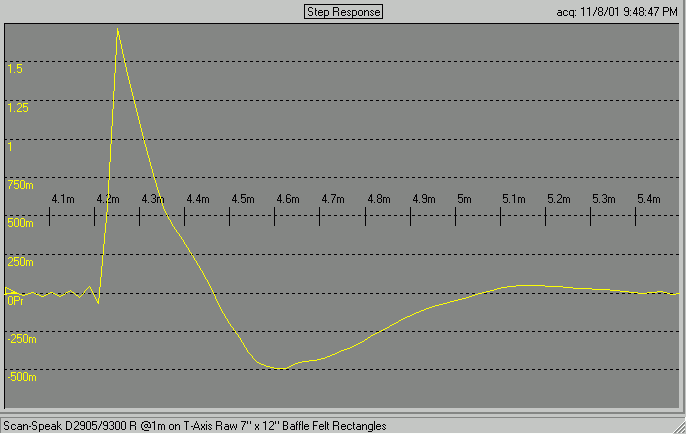This screenshot has width=686, height=434.
Task: Select the 4.6m time axis marker
Action: pyautogui.click(x=288, y=200)
